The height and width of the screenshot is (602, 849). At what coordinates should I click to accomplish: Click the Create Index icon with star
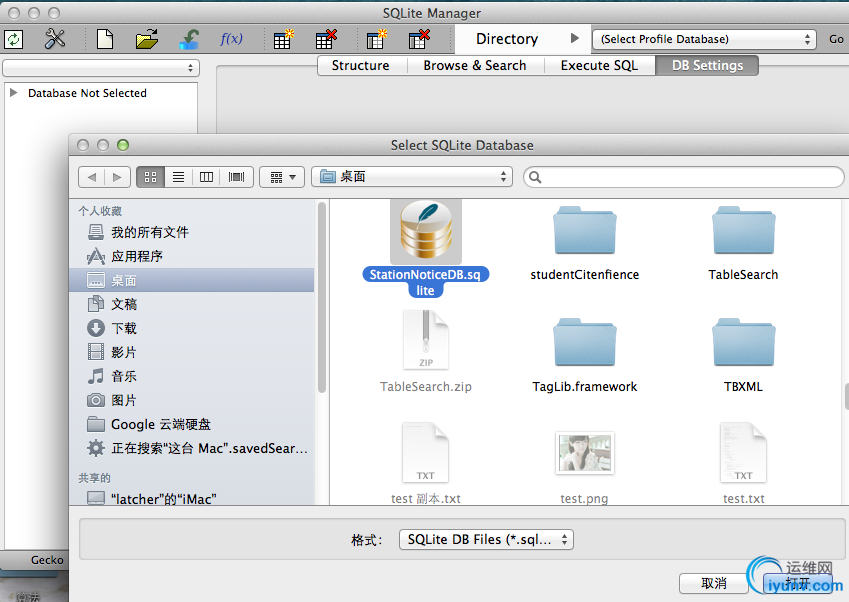click(376, 39)
